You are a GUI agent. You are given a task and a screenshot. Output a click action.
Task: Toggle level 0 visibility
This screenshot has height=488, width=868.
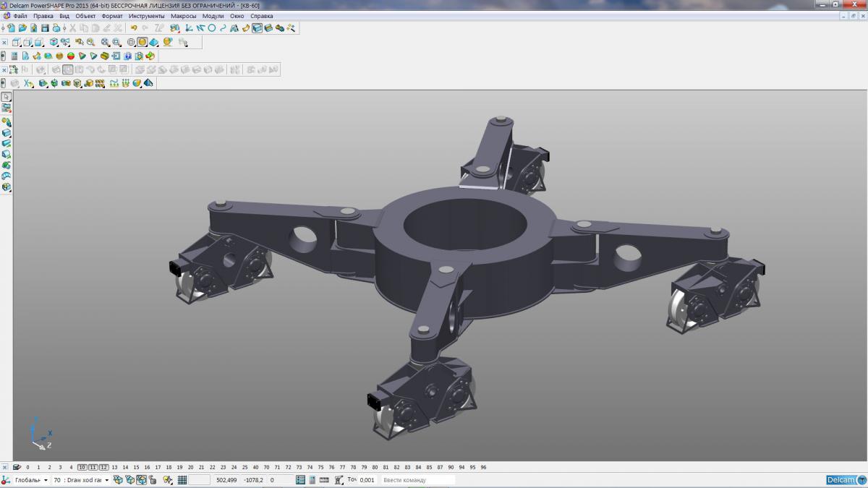pyautogui.click(x=27, y=467)
